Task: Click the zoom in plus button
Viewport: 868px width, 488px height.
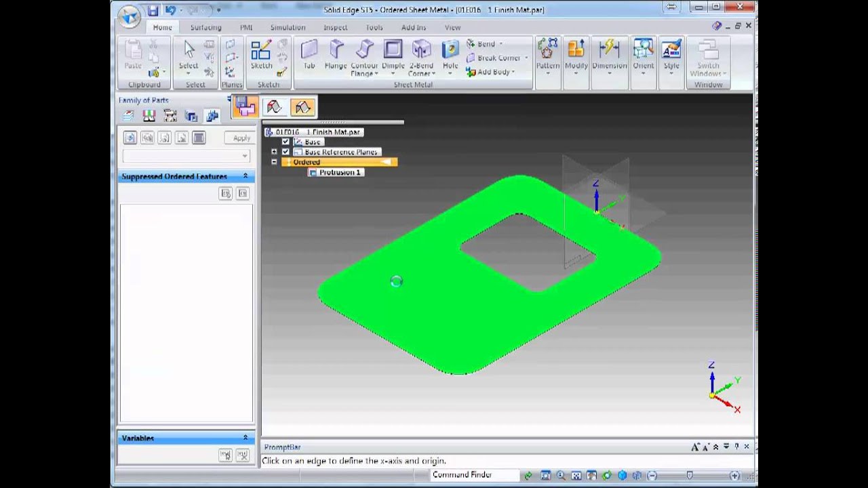Action: [734, 475]
